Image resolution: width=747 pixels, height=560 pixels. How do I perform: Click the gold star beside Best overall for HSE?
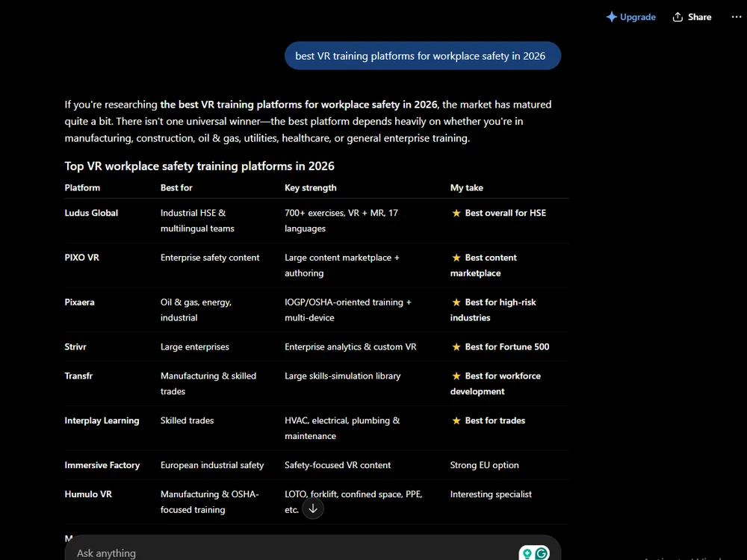[456, 213]
